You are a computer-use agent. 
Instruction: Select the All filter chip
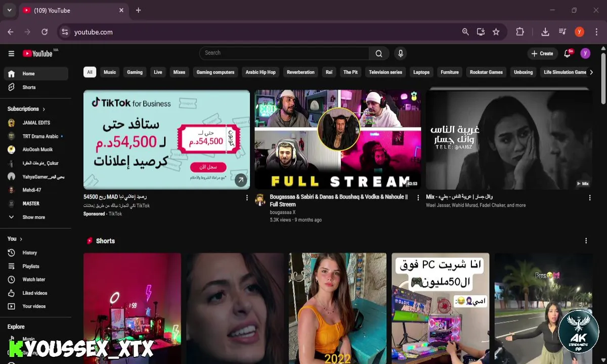coord(90,72)
